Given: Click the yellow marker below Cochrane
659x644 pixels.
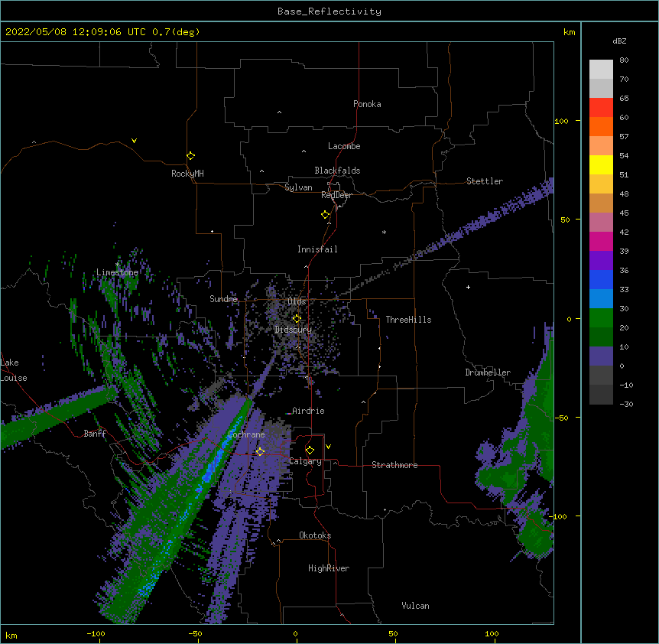Looking at the screenshot, I should (260, 451).
